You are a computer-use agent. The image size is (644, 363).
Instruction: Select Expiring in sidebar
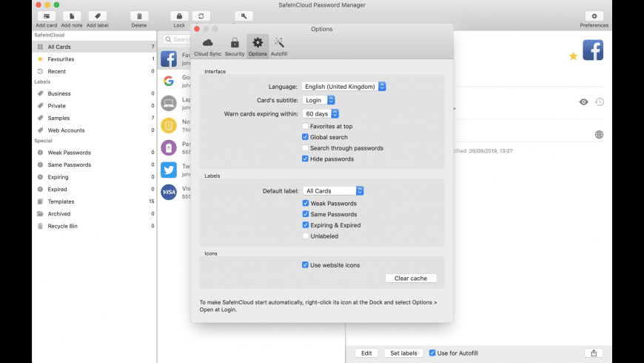95,177
